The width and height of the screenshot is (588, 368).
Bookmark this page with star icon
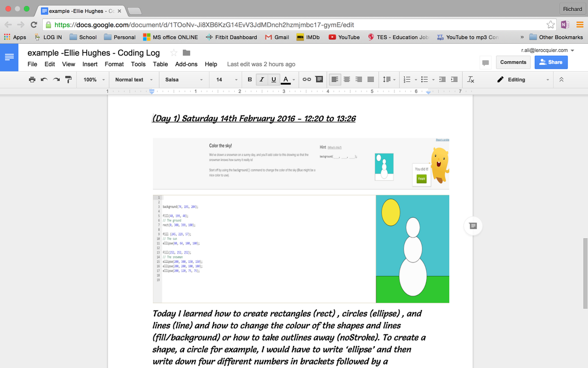tap(551, 25)
